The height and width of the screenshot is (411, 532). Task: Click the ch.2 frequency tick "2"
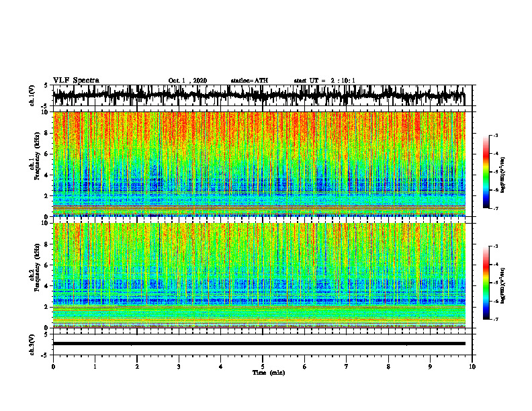pos(46,307)
